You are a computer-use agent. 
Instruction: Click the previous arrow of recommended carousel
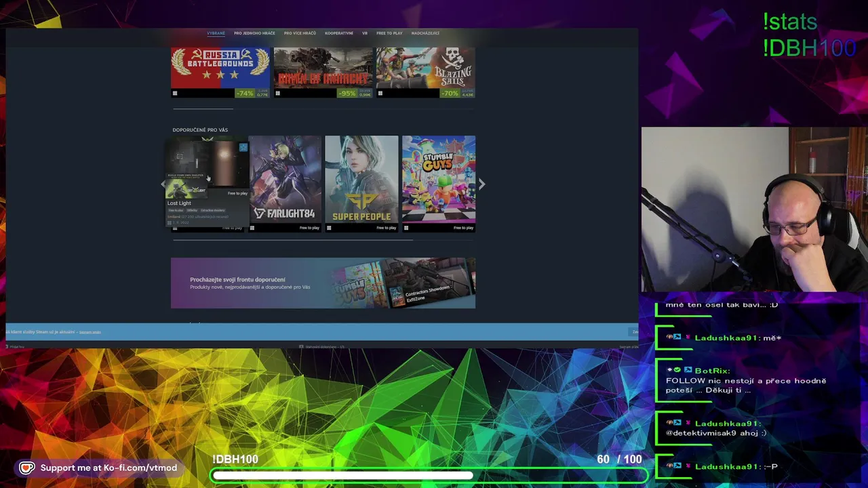pyautogui.click(x=163, y=184)
